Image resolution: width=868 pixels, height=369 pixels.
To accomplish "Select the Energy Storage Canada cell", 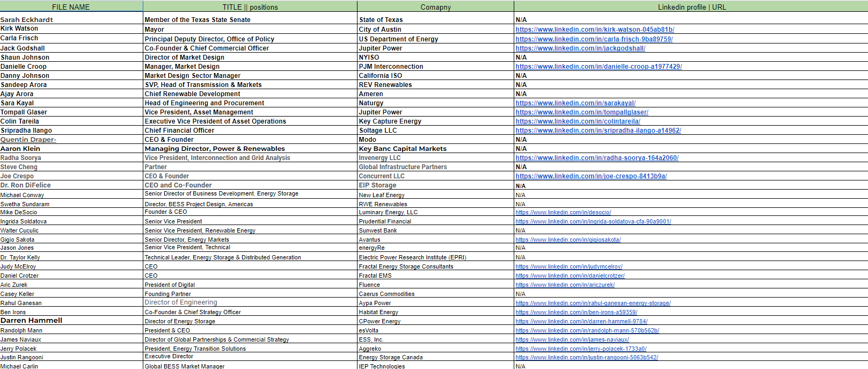I will point(435,357).
